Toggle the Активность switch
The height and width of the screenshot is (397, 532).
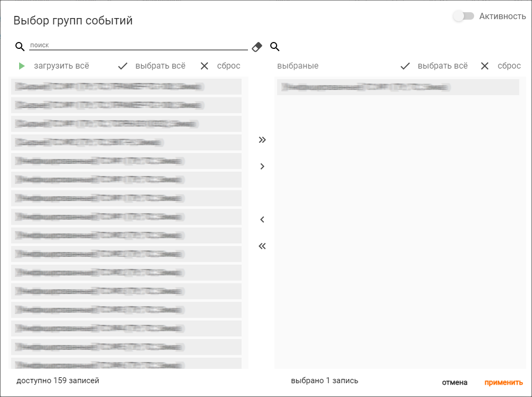(464, 16)
